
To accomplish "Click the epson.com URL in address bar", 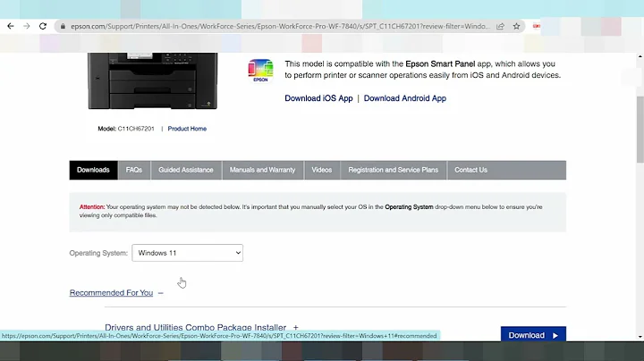I will point(281,26).
